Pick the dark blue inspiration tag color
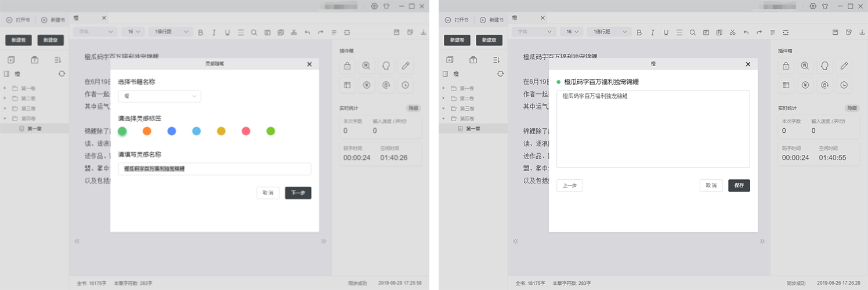The image size is (868, 290). coord(172,131)
